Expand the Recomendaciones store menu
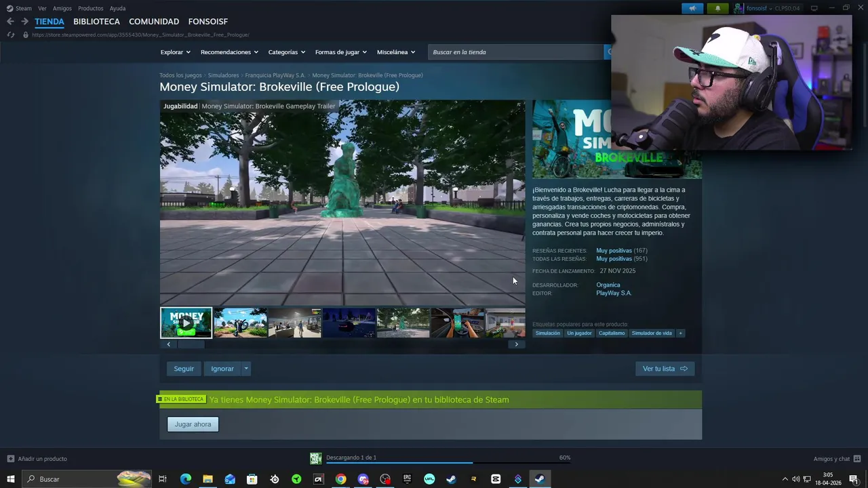This screenshot has height=488, width=868. point(229,52)
